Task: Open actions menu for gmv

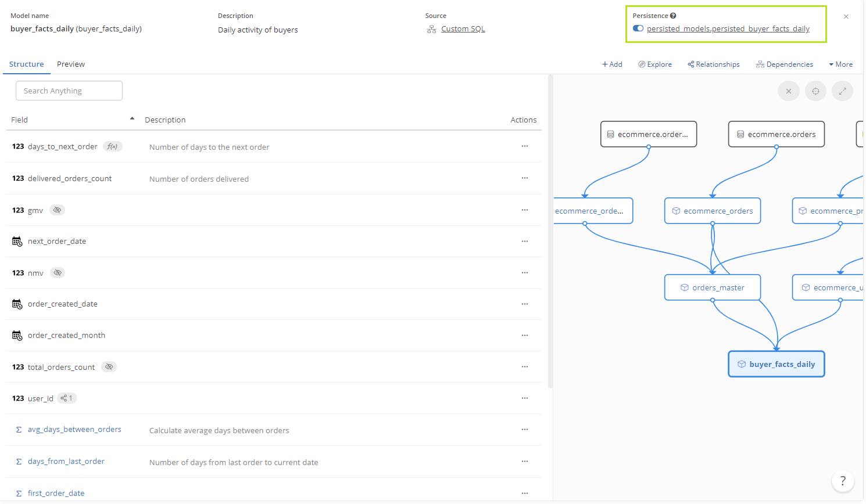Action: pyautogui.click(x=525, y=210)
